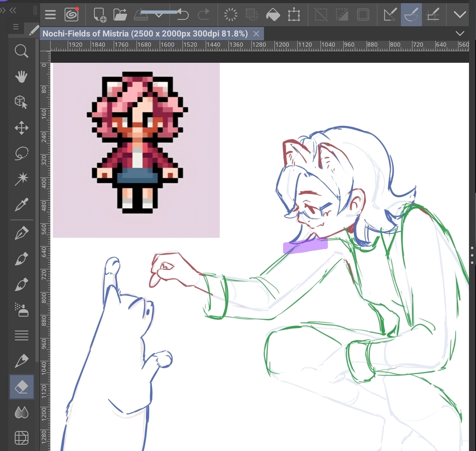Switch to Nochi-Fields of Mistria canvas tab

pos(145,34)
